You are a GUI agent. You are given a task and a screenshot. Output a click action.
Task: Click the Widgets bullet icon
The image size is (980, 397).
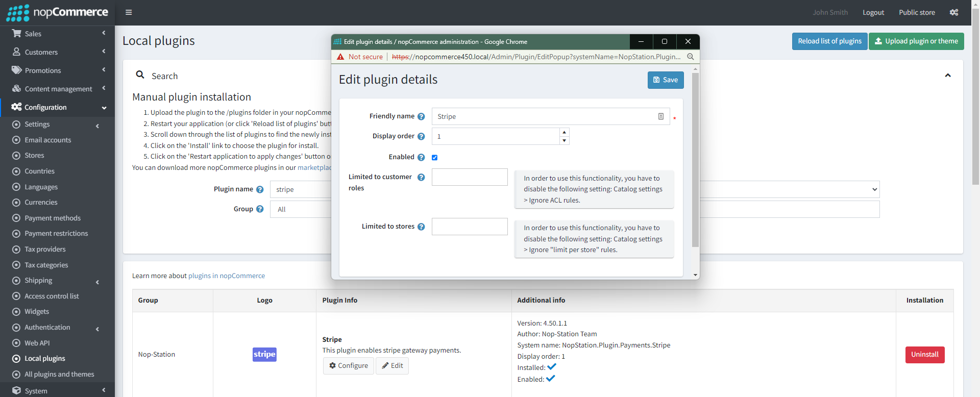tap(16, 312)
